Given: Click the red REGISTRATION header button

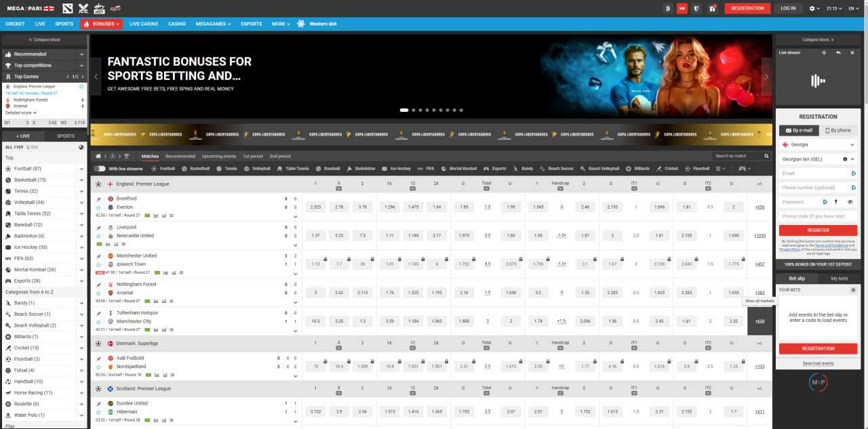Looking at the screenshot, I should (747, 8).
